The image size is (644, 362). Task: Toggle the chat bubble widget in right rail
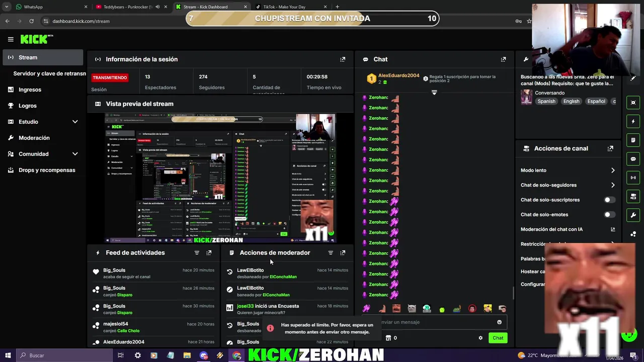coord(633,159)
